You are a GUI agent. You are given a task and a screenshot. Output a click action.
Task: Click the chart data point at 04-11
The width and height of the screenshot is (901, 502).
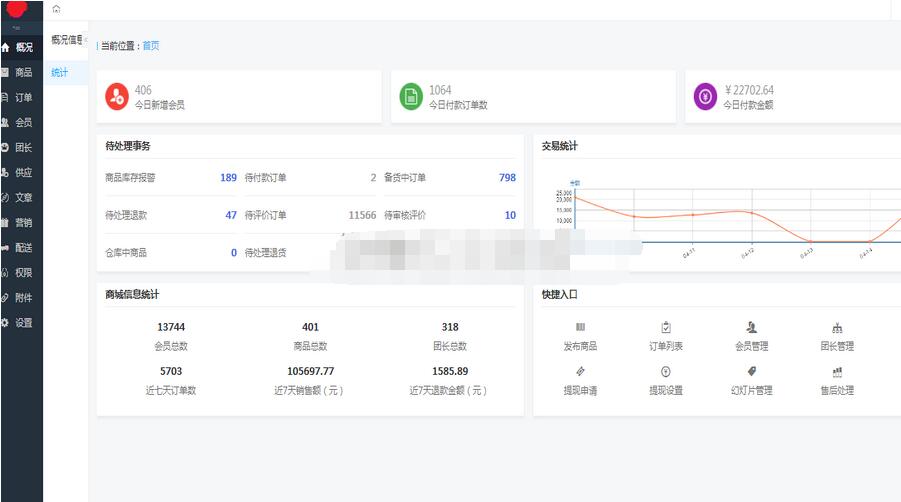[x=693, y=215]
